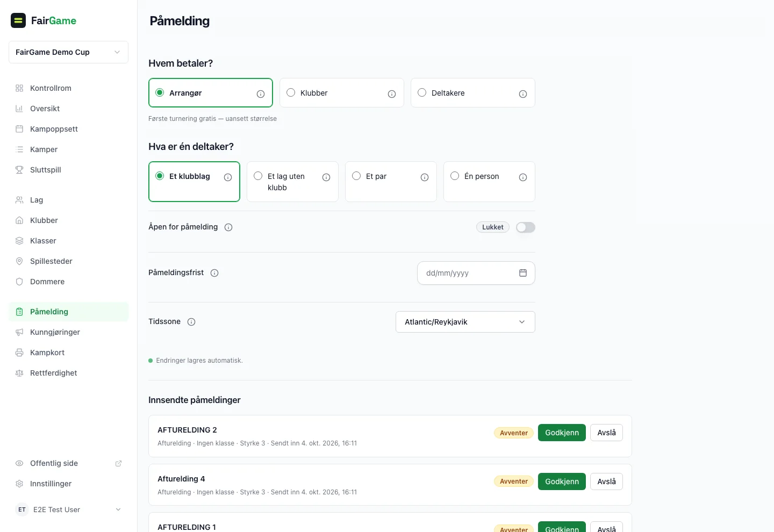Reject Afturelding 4 with Avslå
Screen dimensions: 774x532
pyautogui.click(x=606, y=481)
